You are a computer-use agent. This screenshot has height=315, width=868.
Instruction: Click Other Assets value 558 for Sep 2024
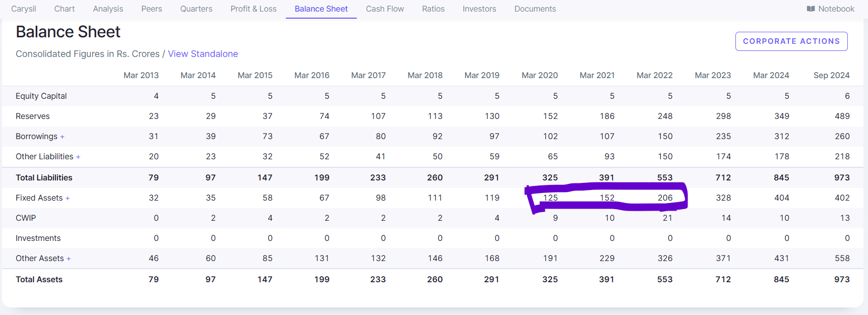(x=842, y=259)
